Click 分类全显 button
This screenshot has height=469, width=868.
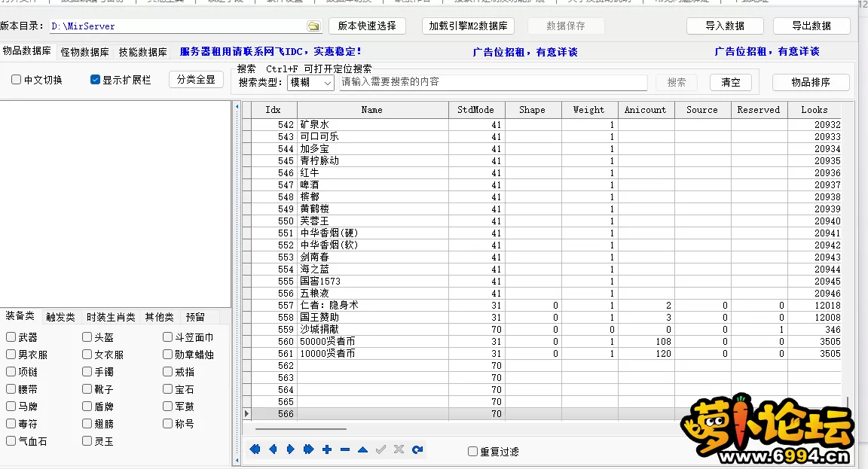(x=196, y=80)
